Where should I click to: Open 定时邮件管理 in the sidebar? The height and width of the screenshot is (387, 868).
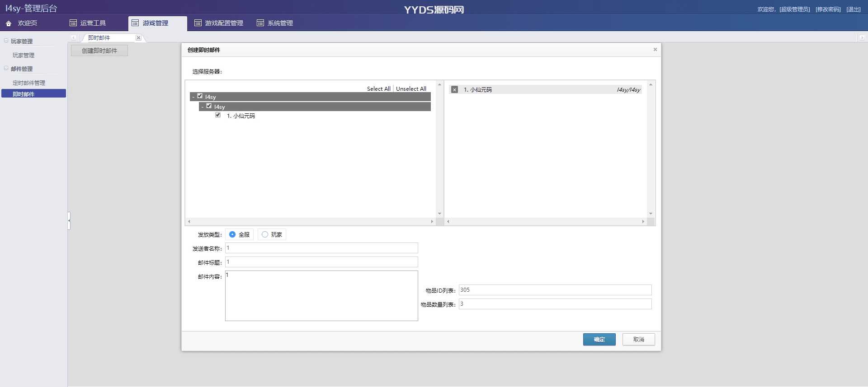click(29, 83)
